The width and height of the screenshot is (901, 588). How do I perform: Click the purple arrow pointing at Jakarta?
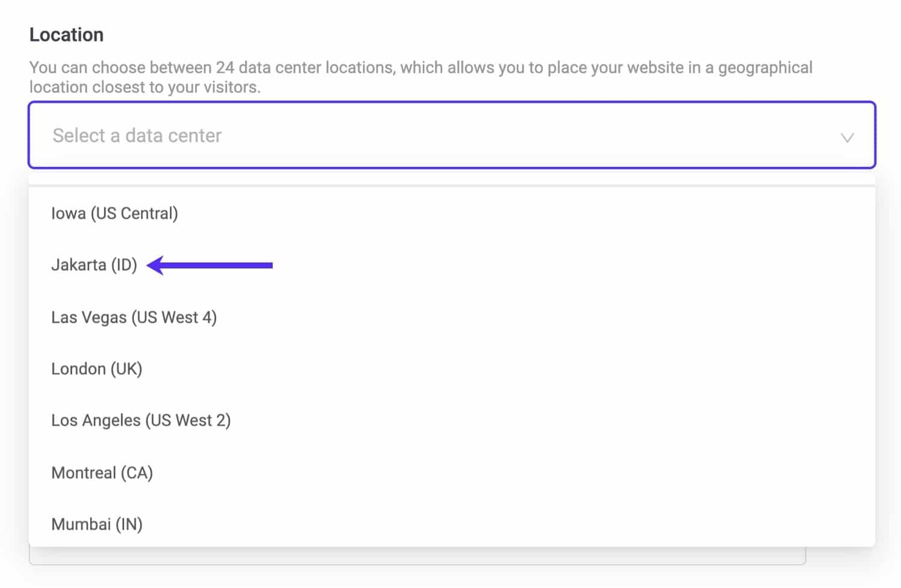point(210,265)
